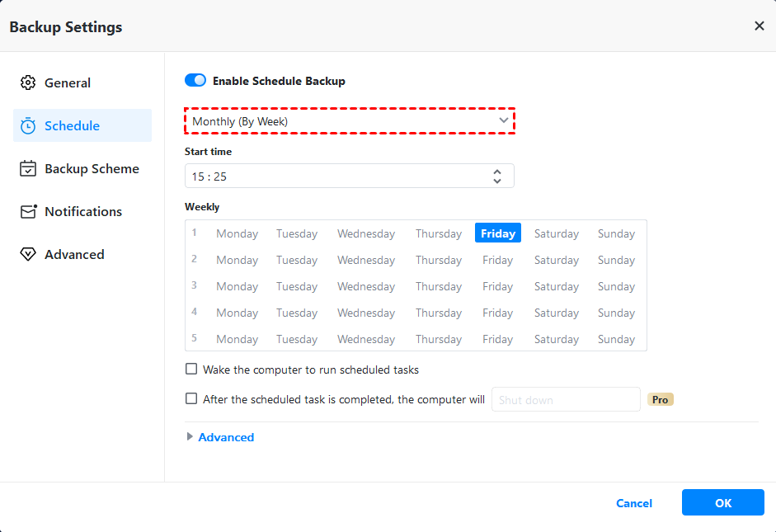Click the Cancel button
The height and width of the screenshot is (532, 776).
634,503
